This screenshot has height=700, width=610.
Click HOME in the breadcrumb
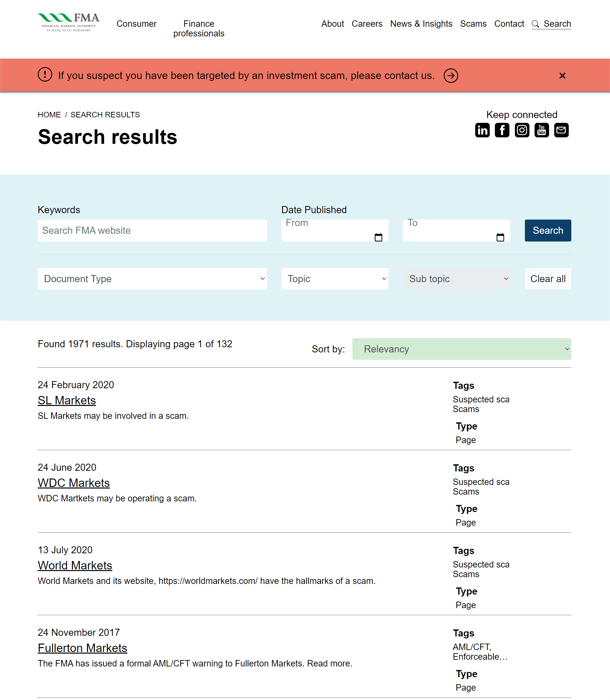point(49,115)
